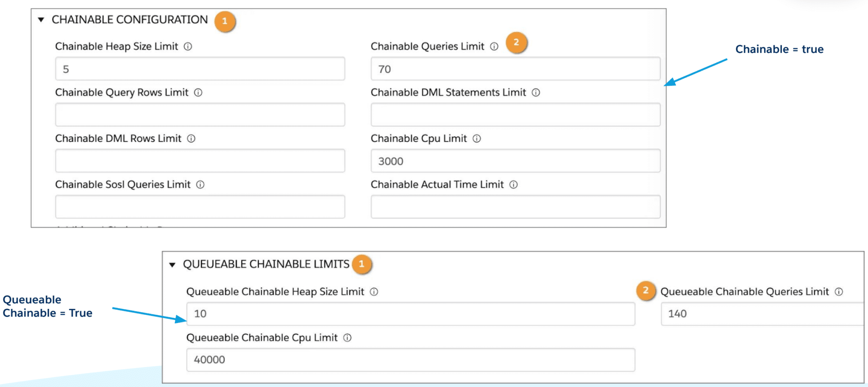Click info icon beside Chainable Queries Limit
This screenshot has width=868, height=387.
(x=494, y=47)
